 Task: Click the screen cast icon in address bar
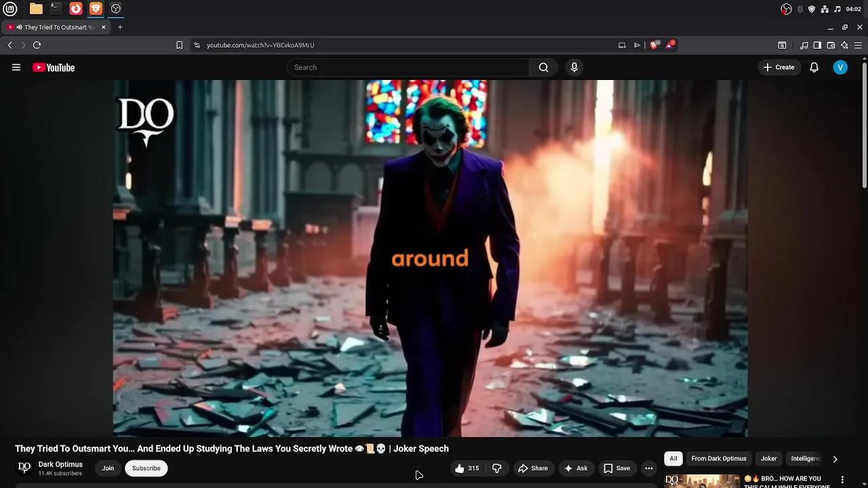pos(622,45)
